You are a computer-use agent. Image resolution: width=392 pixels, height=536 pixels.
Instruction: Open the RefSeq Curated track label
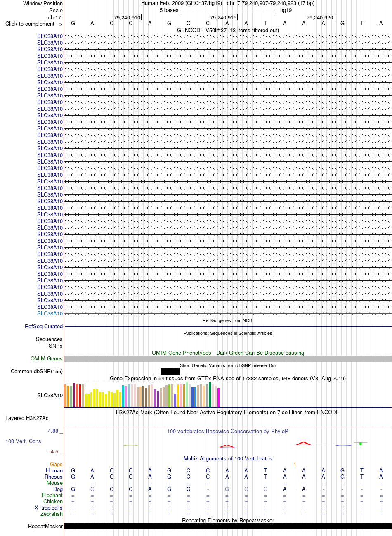[44, 326]
